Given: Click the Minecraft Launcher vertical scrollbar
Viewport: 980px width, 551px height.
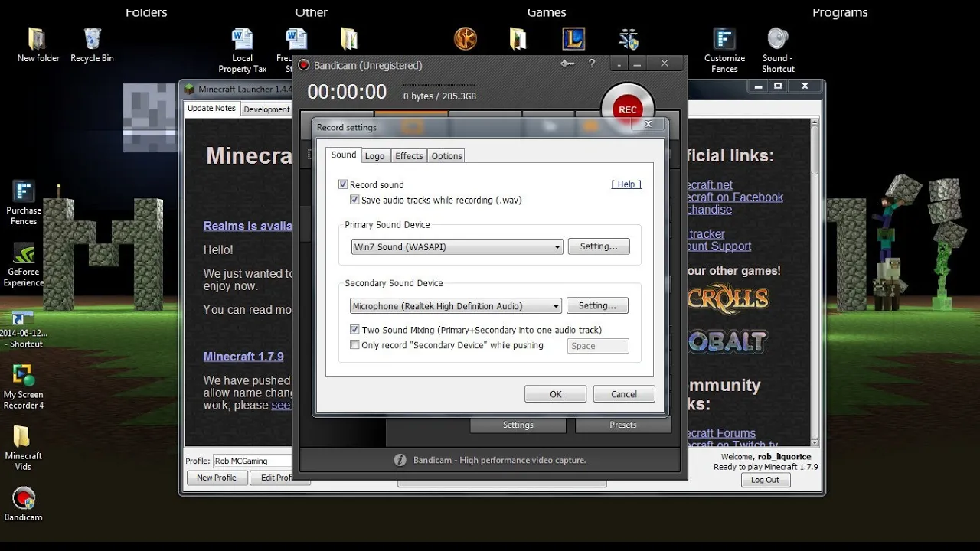Looking at the screenshot, I should pyautogui.click(x=815, y=282).
